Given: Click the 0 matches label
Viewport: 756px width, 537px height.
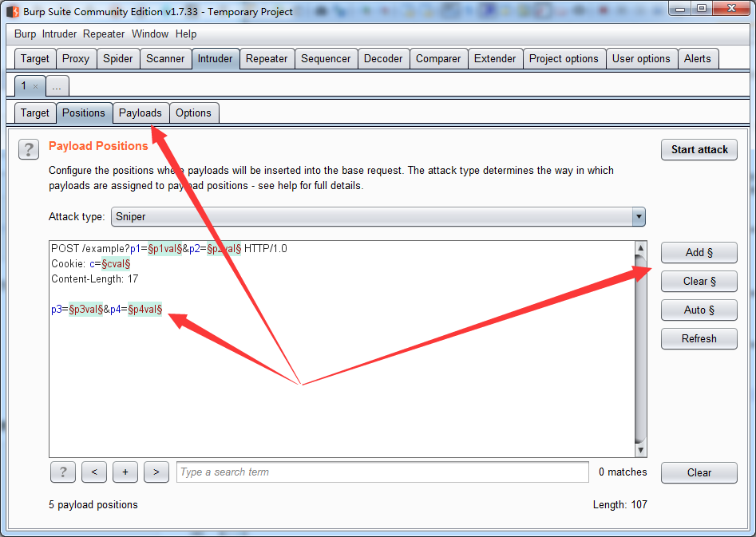Looking at the screenshot, I should [x=623, y=472].
